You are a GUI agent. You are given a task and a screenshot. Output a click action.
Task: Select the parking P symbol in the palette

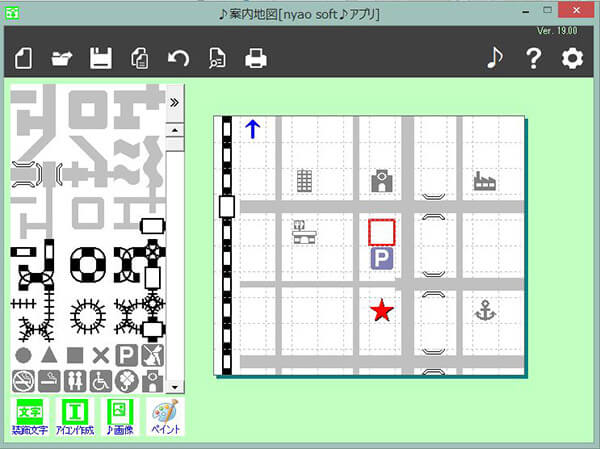tap(126, 354)
